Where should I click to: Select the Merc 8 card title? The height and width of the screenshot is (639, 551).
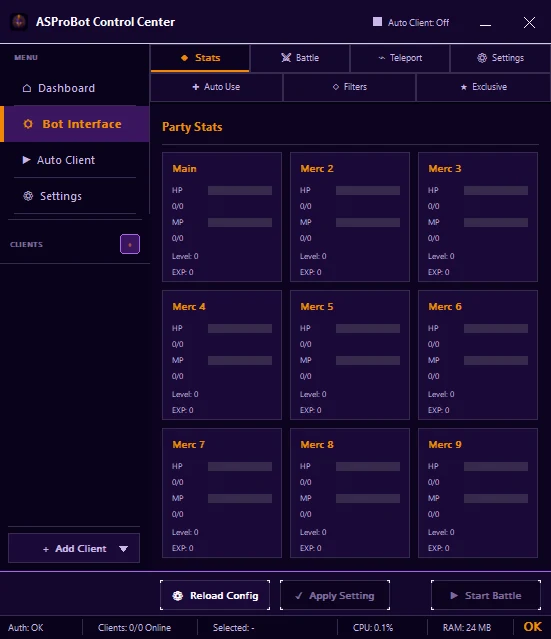[x=317, y=445]
